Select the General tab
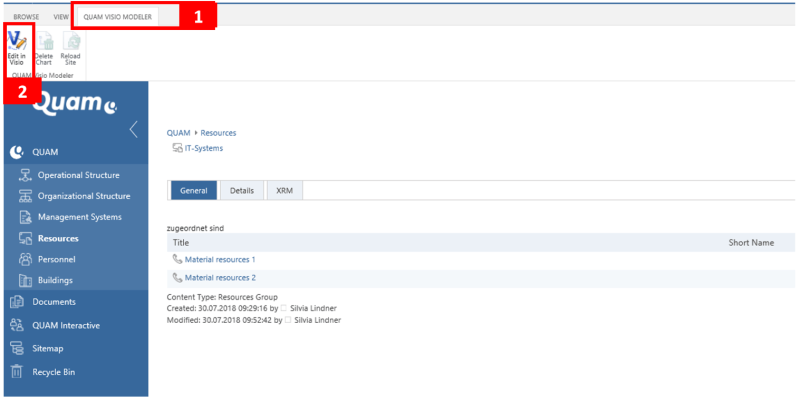Image resolution: width=800 pixels, height=403 pixels. [x=193, y=190]
